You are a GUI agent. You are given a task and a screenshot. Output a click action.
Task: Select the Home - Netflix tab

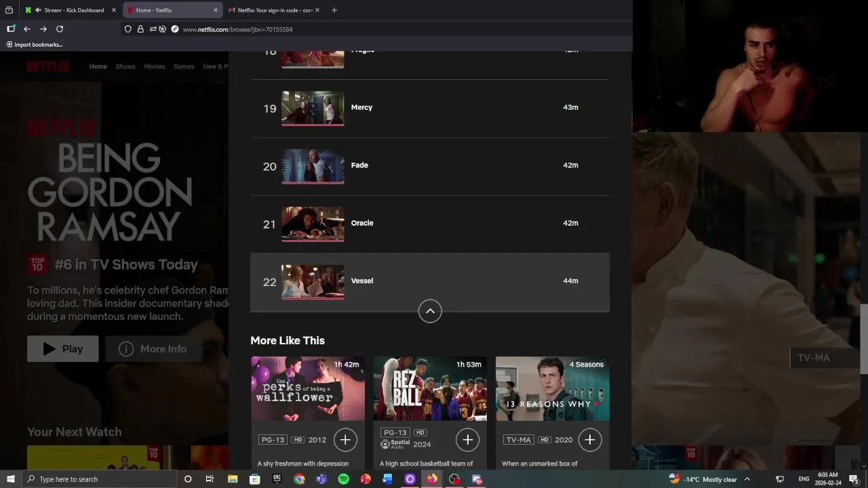[x=173, y=10]
